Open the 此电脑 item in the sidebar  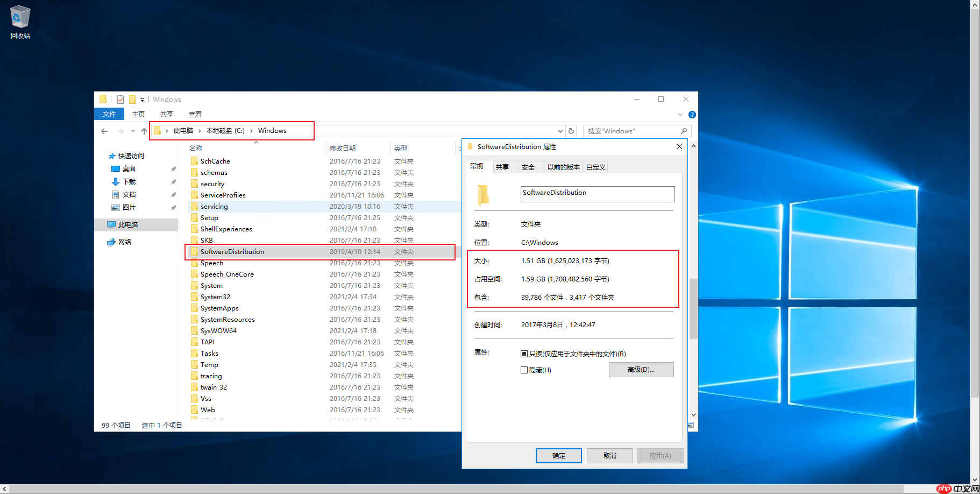[128, 224]
